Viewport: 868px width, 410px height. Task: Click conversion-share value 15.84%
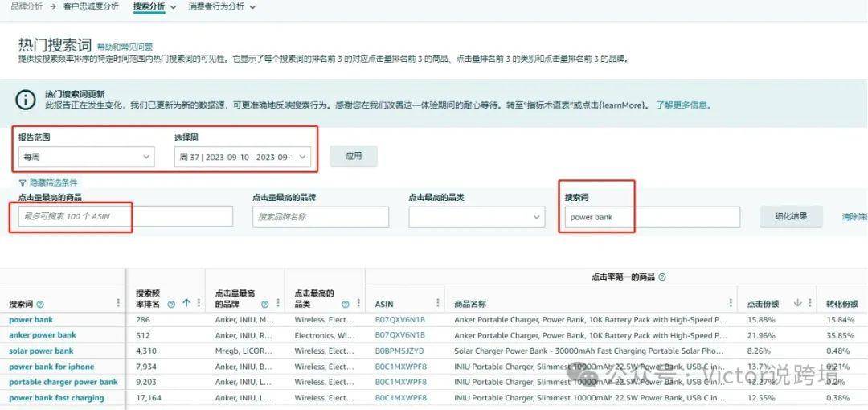tap(840, 320)
